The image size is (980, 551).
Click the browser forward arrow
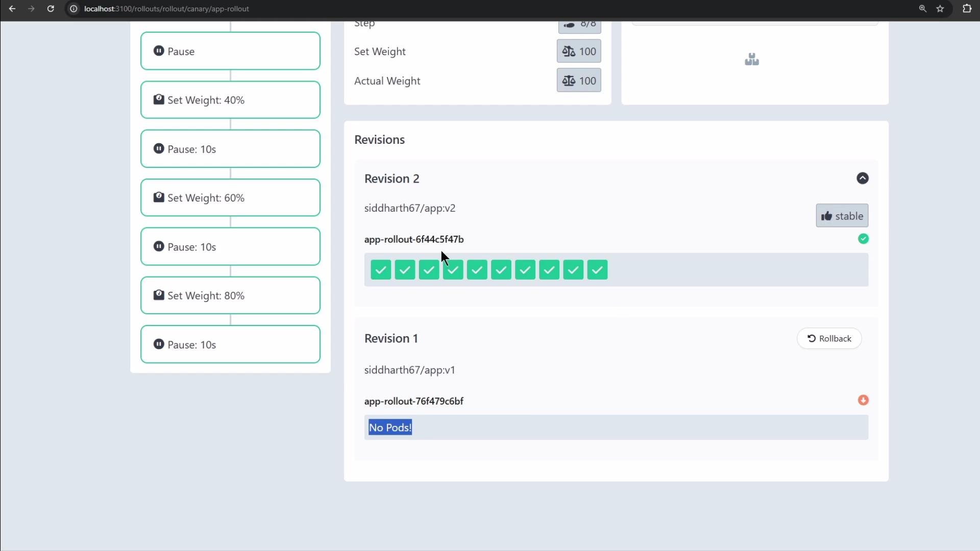pyautogui.click(x=31, y=9)
